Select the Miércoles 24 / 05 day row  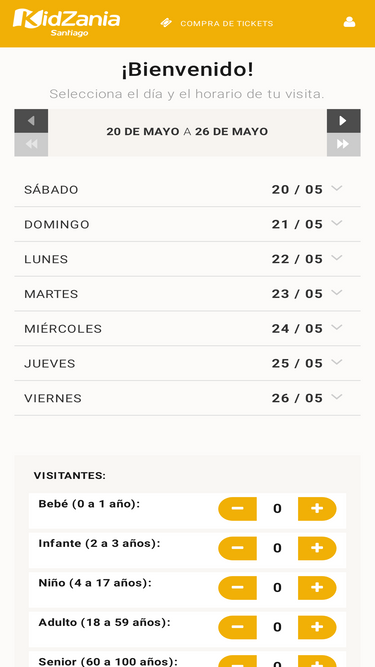(188, 328)
